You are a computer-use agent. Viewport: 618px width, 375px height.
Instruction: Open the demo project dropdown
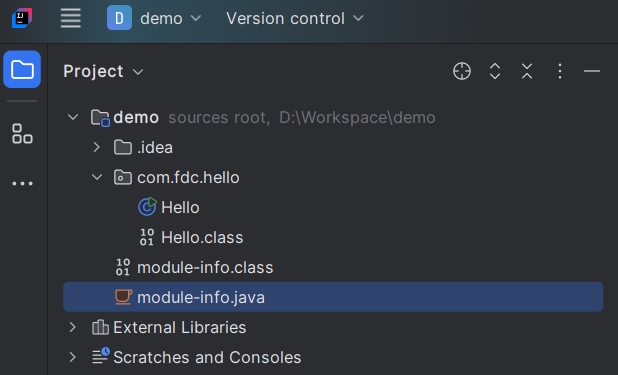(x=154, y=18)
